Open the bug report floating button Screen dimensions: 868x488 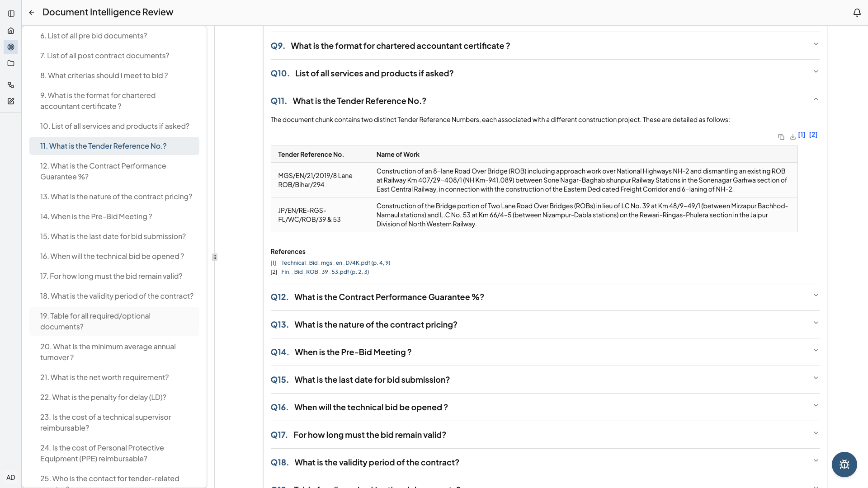(844, 465)
